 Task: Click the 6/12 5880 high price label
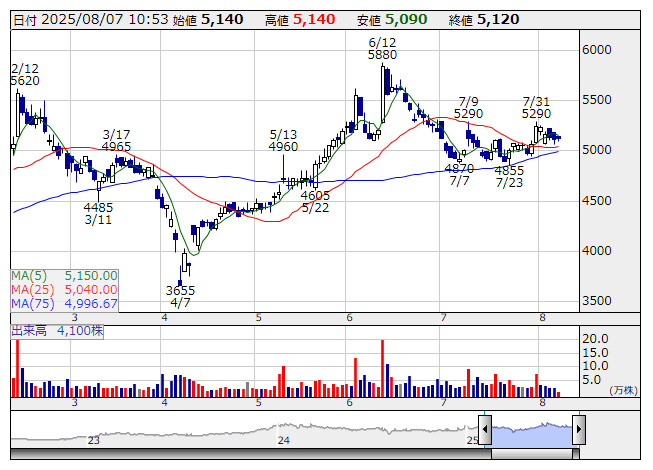coord(383,48)
